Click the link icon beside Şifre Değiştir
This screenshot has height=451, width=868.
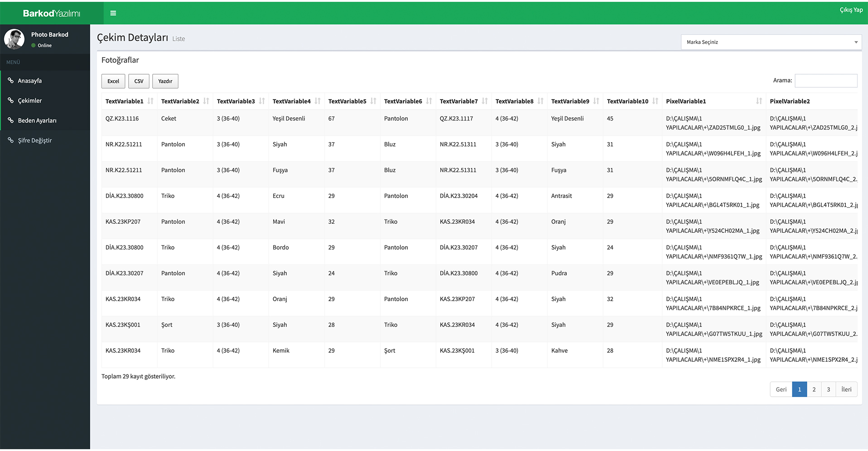10,140
